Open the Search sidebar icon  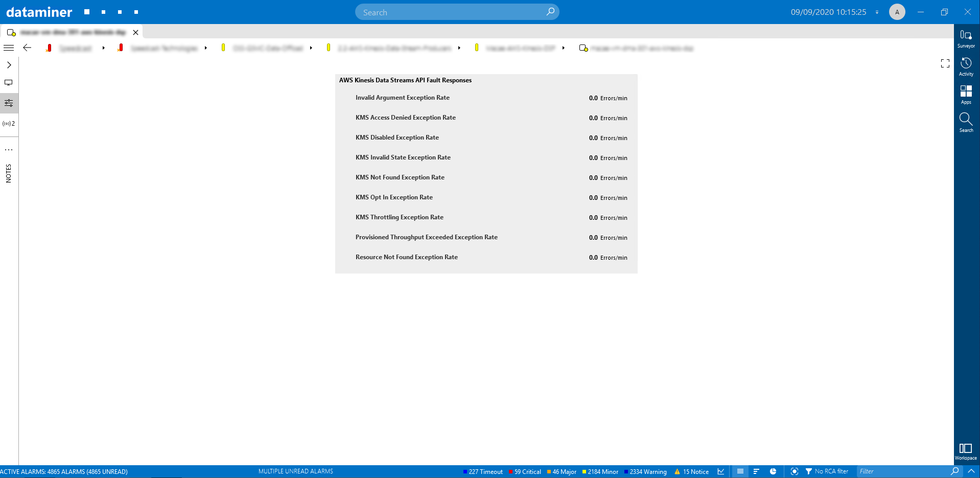tap(966, 123)
